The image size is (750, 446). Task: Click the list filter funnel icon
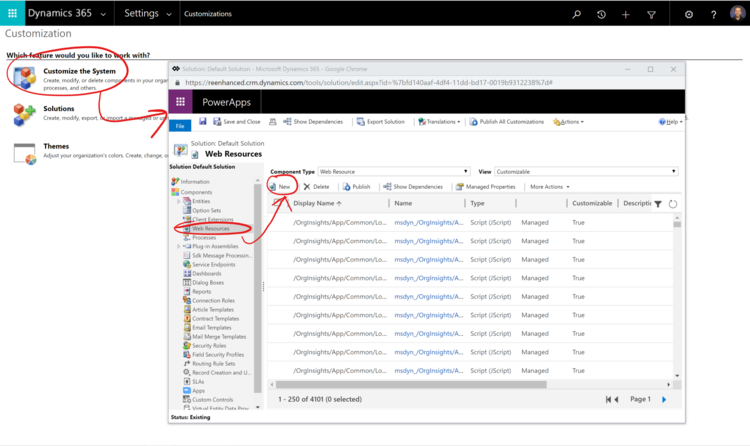coord(658,204)
